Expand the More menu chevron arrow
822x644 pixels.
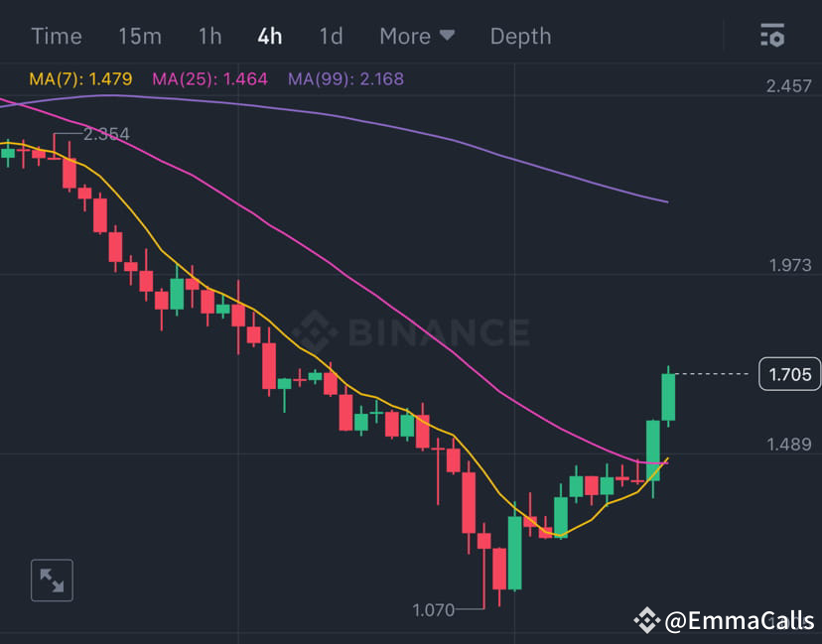(447, 36)
